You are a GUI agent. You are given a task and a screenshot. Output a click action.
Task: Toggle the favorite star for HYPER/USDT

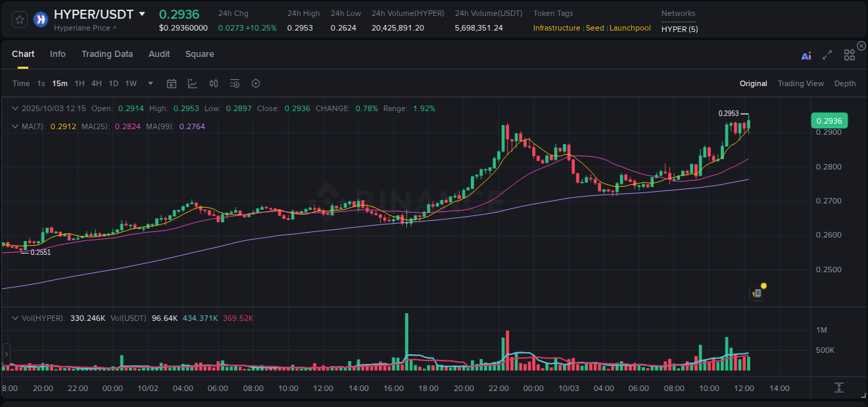19,19
